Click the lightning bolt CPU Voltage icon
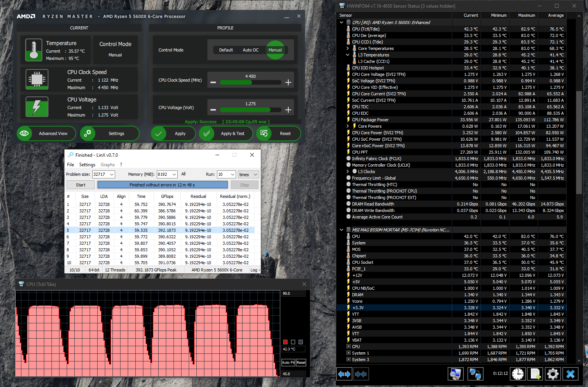The height and width of the screenshot is (387, 588). coord(37,107)
